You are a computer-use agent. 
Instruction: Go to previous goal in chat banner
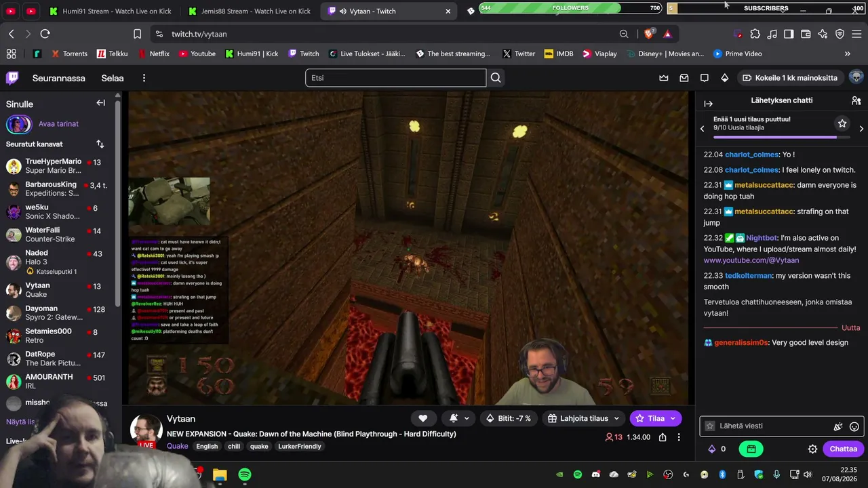702,128
